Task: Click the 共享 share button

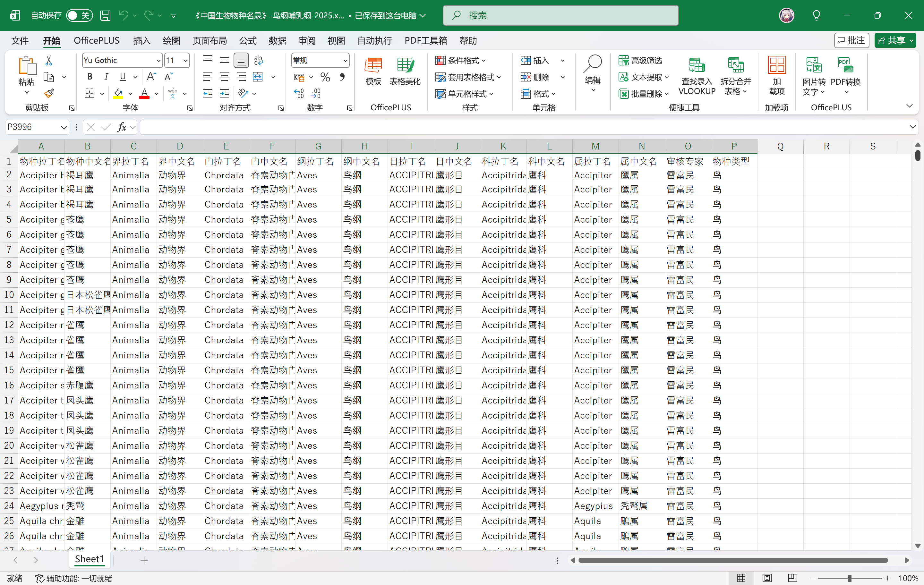Action: [x=895, y=40]
